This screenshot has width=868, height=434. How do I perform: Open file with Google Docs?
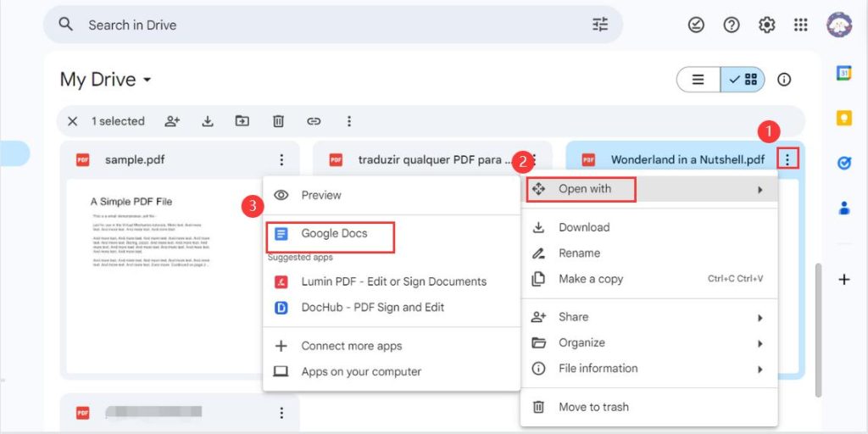click(x=392, y=234)
